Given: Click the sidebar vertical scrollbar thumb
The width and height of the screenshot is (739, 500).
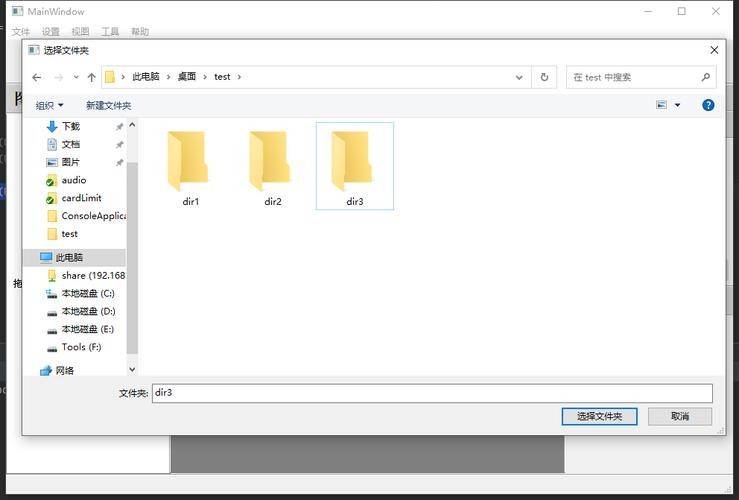Looking at the screenshot, I should 132,257.
